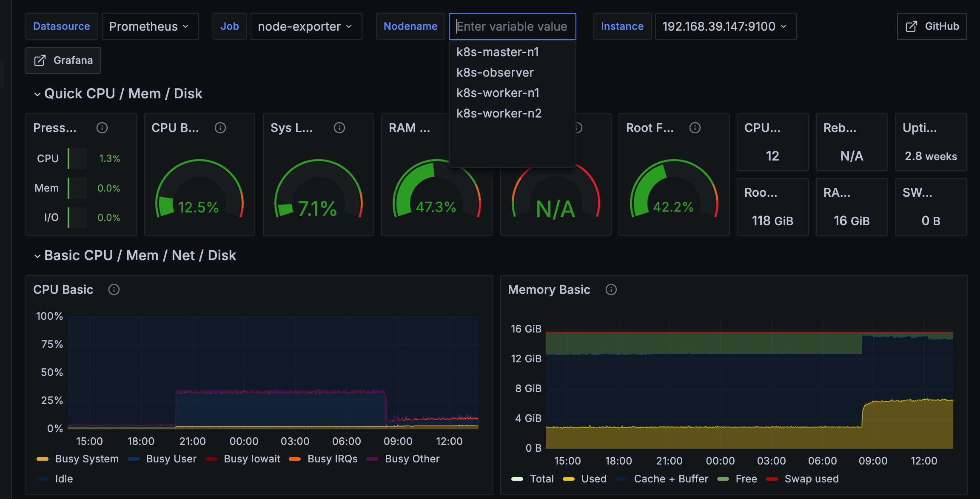Select k8s-worker-n2 from the Nodename list
980x499 pixels.
point(499,113)
